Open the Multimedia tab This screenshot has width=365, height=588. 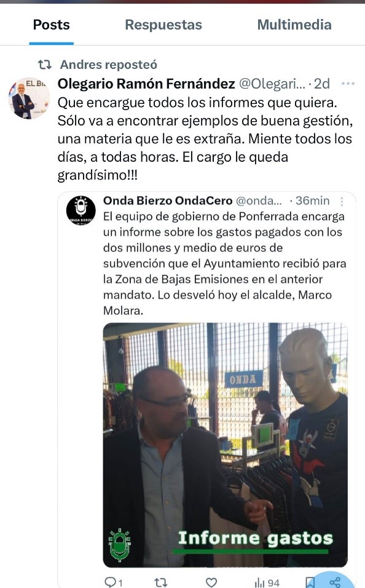pyautogui.click(x=294, y=25)
